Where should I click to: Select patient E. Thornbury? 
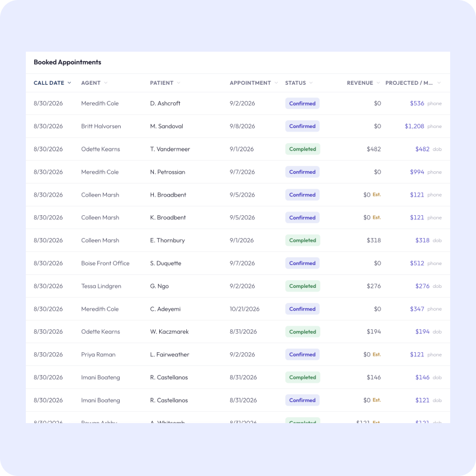click(167, 240)
